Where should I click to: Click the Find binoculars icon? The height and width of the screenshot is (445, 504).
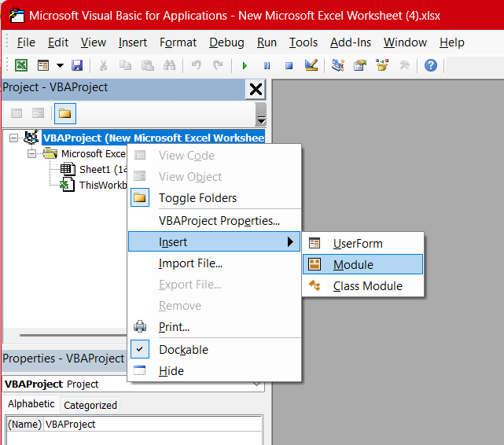click(x=169, y=65)
